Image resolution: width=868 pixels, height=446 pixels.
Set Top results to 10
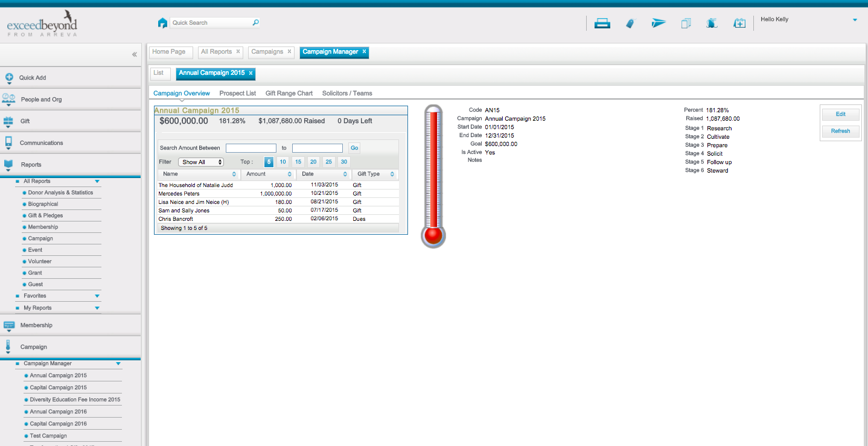(282, 162)
